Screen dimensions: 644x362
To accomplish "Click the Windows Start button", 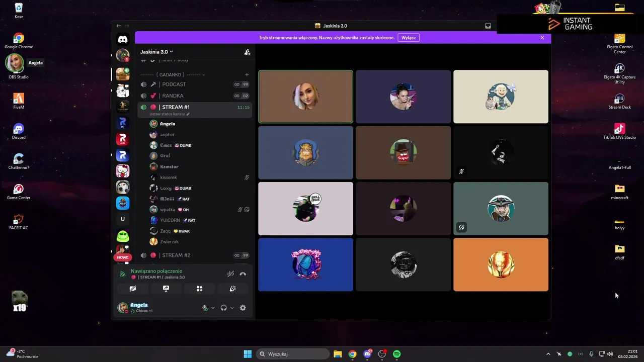I will click(248, 354).
